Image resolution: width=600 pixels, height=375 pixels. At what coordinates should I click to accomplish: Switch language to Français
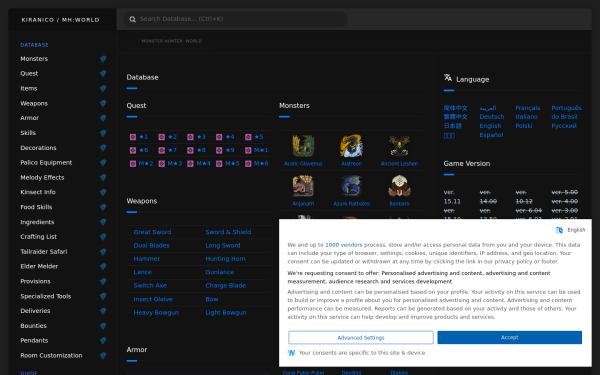pyautogui.click(x=528, y=108)
